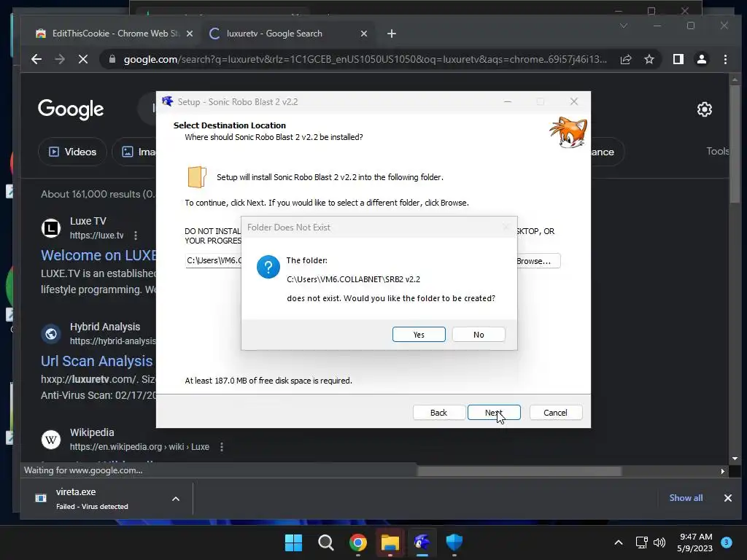Click the Next button in Setup

pos(494,413)
